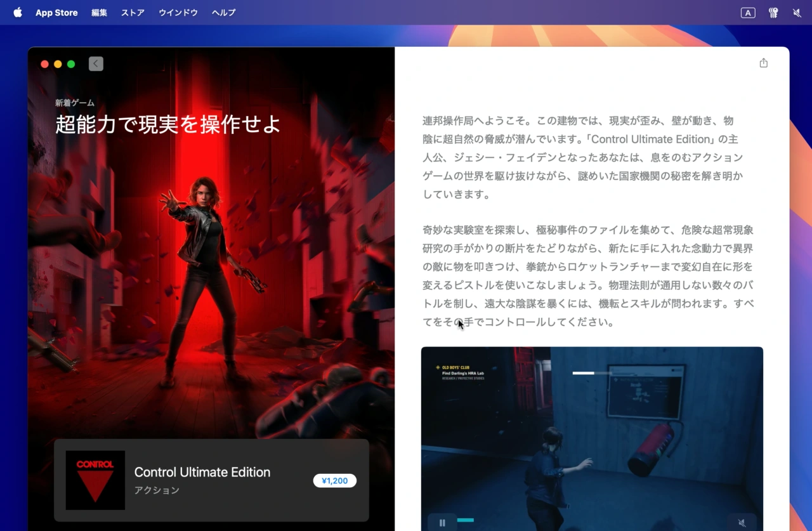Viewport: 812px width, 531px height.
Task: Open the 編集 menu
Action: (x=100, y=13)
